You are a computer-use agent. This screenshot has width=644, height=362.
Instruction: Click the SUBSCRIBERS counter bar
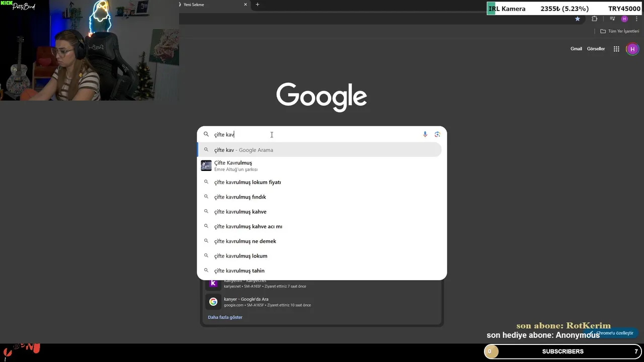pyautogui.click(x=563, y=351)
